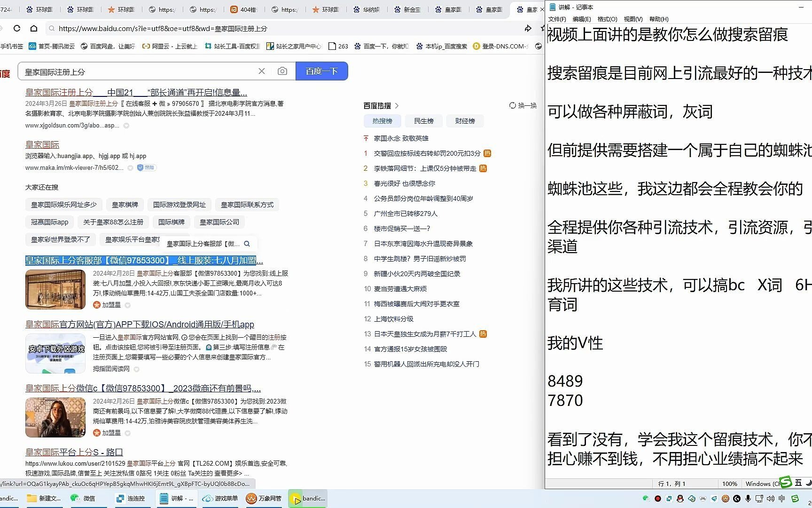This screenshot has height=508, width=812.
Task: Open Notepad 帮助(H) menu
Action: coord(659,19)
